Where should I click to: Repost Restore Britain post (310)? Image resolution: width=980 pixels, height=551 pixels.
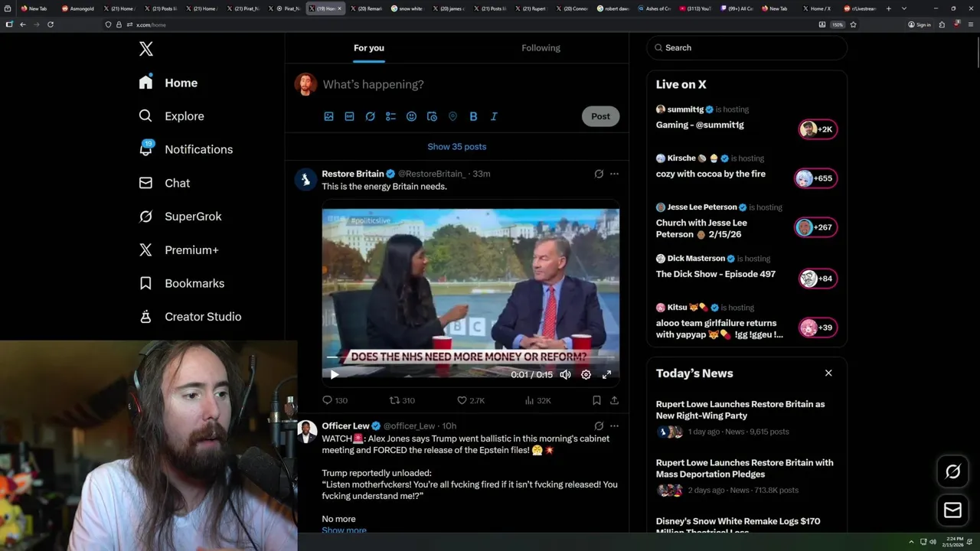(402, 400)
